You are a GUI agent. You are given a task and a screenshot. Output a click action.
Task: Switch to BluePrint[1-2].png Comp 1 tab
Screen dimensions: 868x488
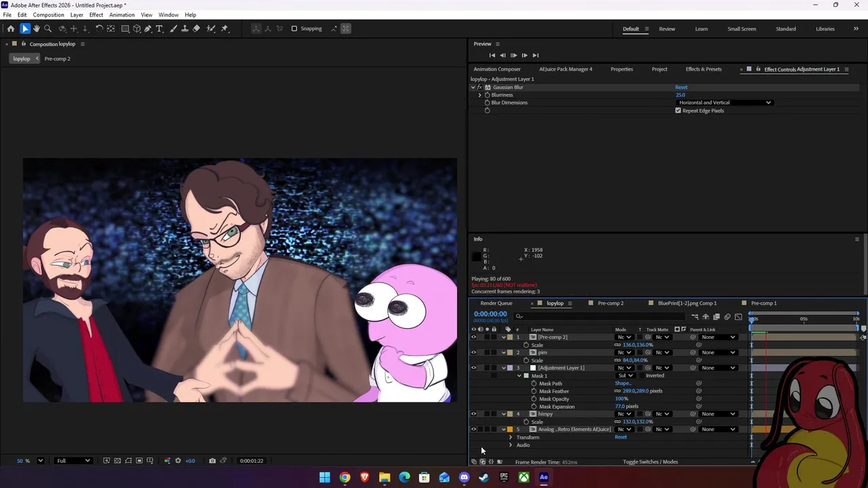click(x=687, y=304)
